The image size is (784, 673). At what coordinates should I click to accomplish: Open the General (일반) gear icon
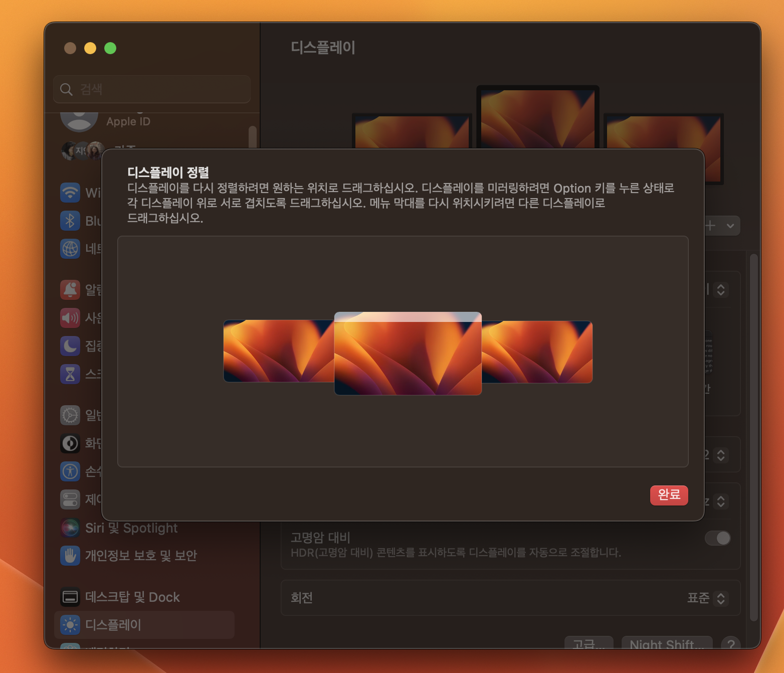coord(70,415)
